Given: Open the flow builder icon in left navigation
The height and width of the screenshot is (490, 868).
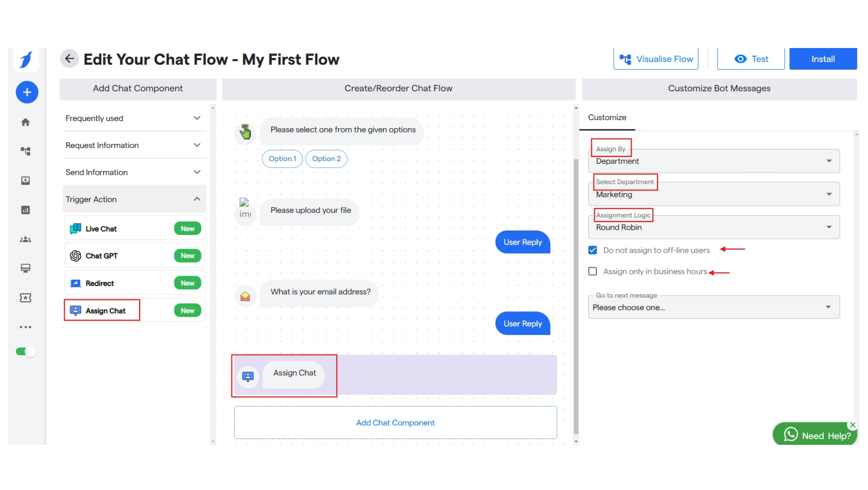Looking at the screenshot, I should pos(25,151).
